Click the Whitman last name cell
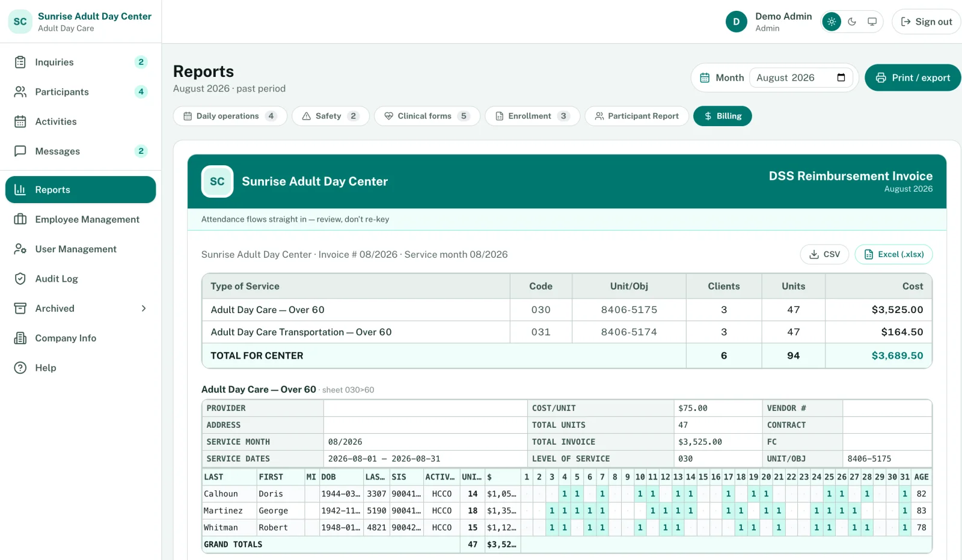 pos(229,528)
